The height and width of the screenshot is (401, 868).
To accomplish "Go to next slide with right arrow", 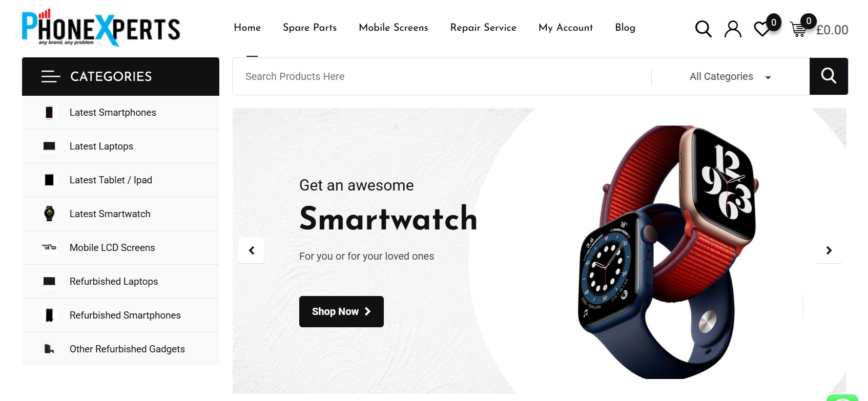I will [x=829, y=250].
